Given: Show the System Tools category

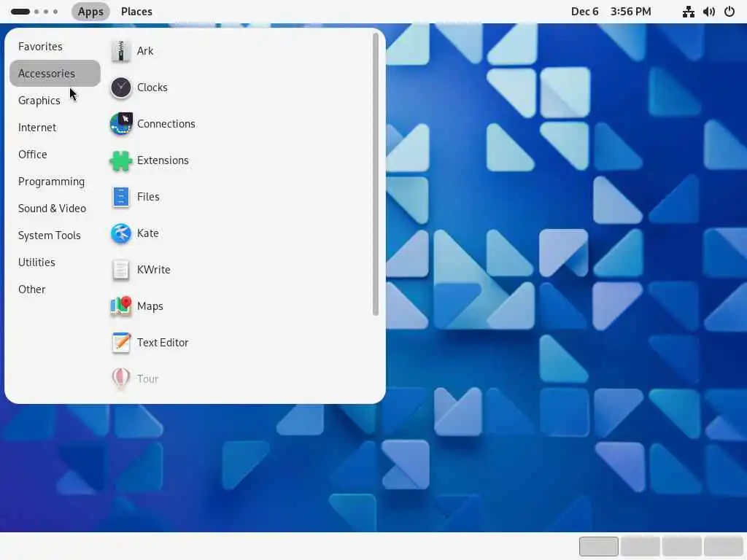Looking at the screenshot, I should [55, 236].
